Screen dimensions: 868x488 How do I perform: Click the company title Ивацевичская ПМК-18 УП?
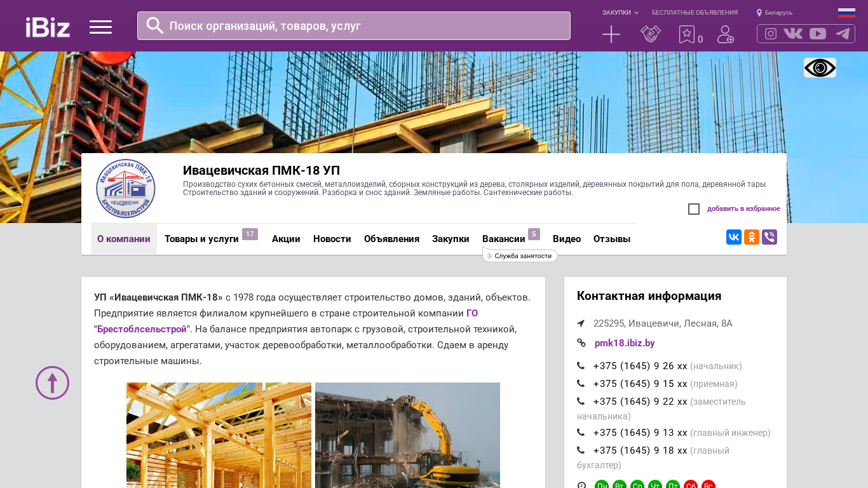click(x=261, y=170)
